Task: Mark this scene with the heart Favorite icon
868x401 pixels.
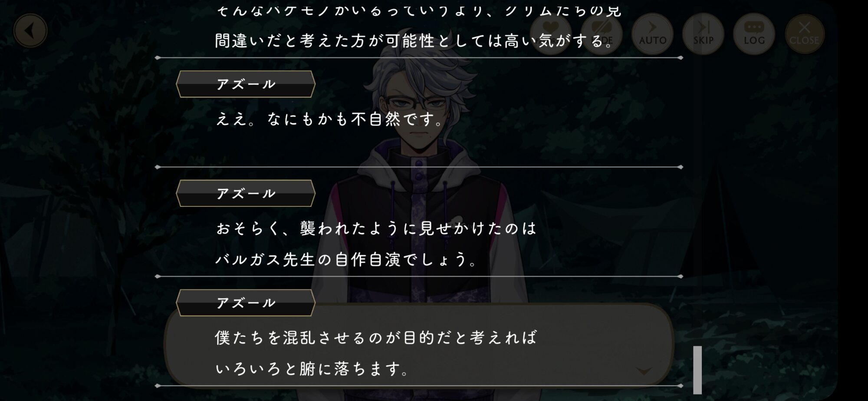Action: (551, 34)
